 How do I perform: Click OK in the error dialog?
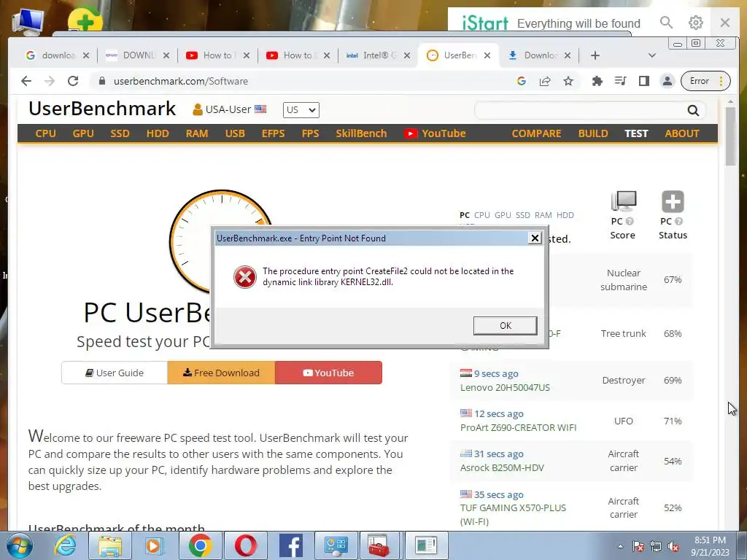pyautogui.click(x=505, y=326)
